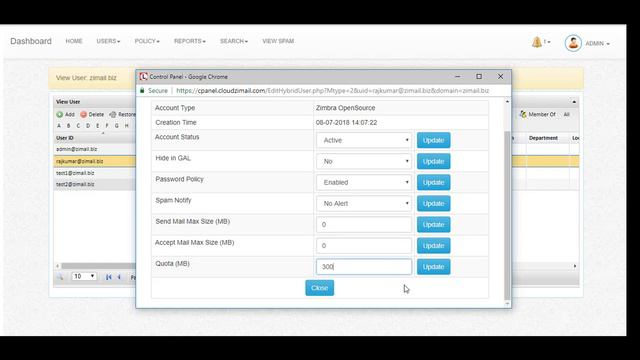Click Update for Send Mail Max Size

(x=433, y=224)
